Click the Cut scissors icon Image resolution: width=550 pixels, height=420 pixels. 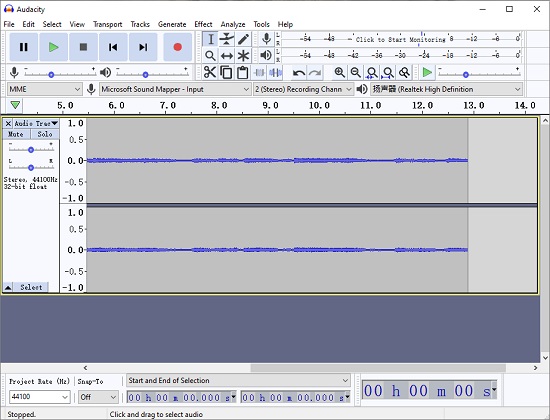210,73
